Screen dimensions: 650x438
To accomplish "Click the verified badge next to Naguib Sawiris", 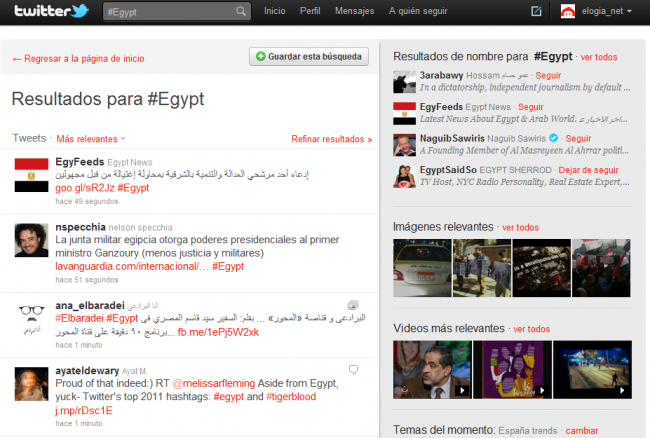I will click(x=553, y=138).
